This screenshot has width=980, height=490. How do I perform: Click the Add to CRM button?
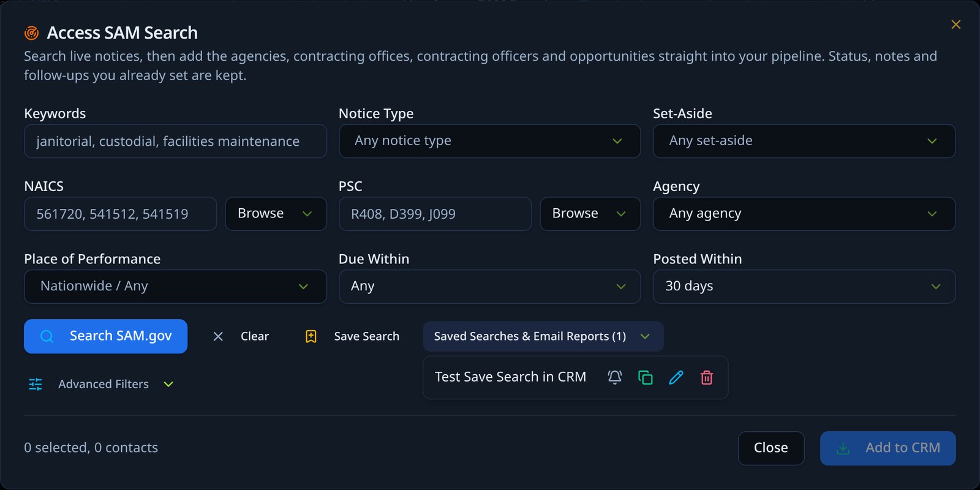(x=888, y=448)
